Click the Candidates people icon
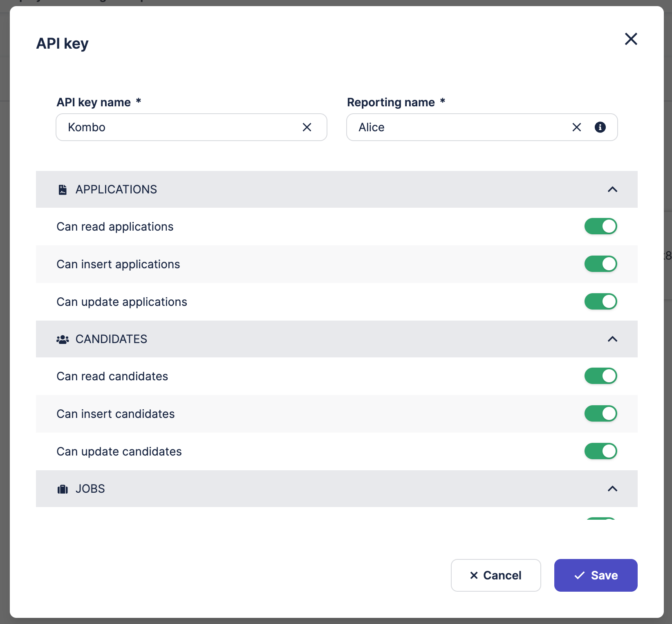Screen dimensions: 672x624 click(63, 339)
